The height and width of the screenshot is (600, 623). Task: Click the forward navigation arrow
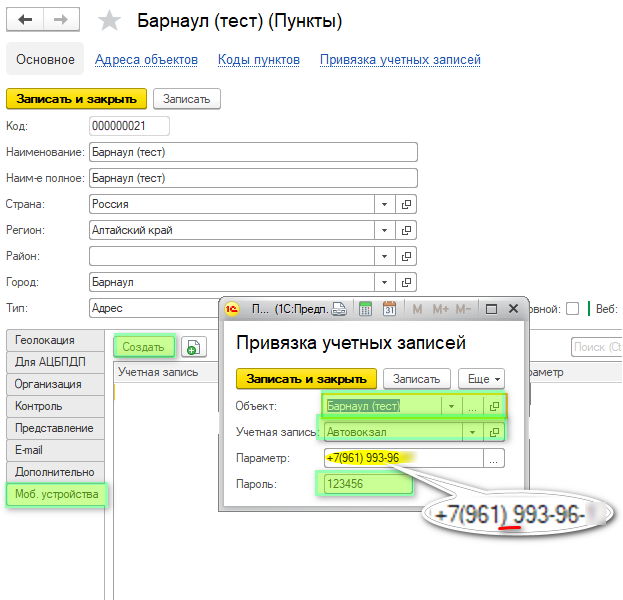[x=62, y=20]
